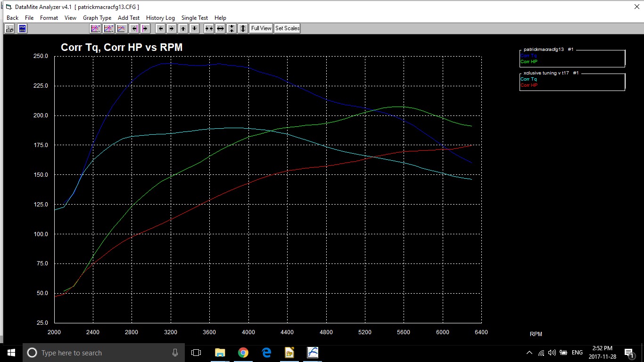Click red Corr HP legend under xclusive tuning
This screenshot has height=362, width=644.
pos(528,85)
